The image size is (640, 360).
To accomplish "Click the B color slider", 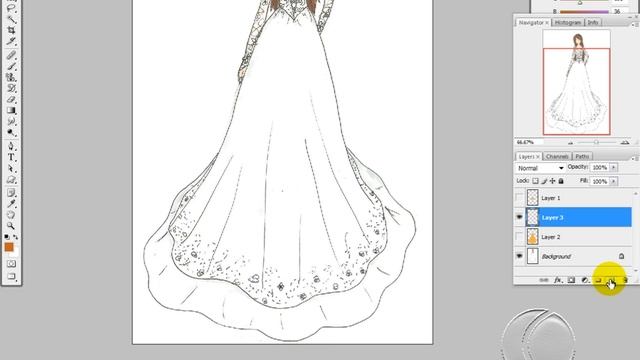I will click(x=584, y=11).
